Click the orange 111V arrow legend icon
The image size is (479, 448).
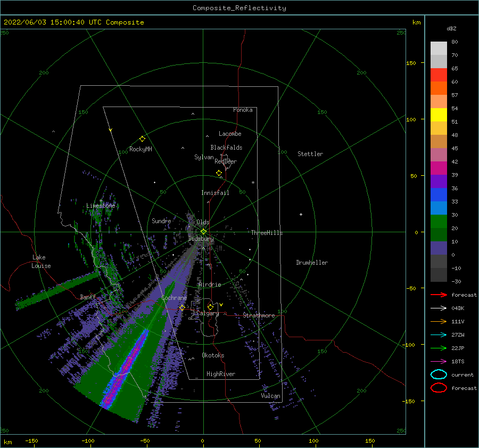click(439, 321)
